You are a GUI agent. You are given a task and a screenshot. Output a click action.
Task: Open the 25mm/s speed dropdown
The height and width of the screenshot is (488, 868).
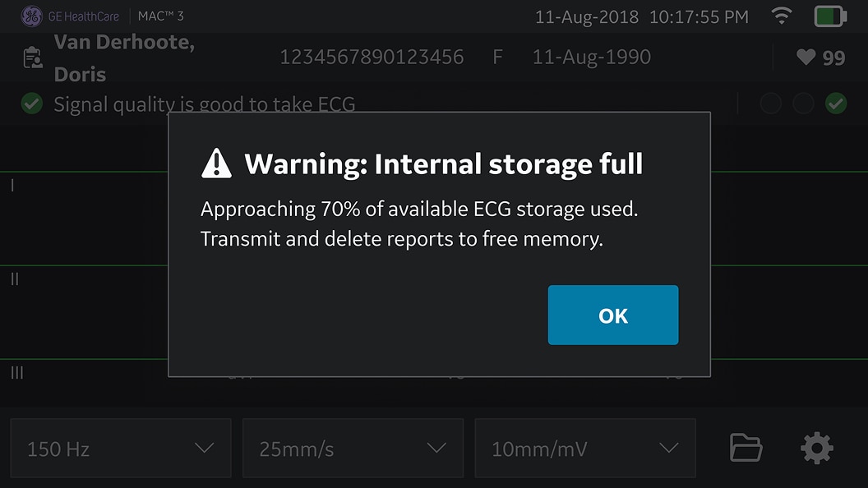coord(353,448)
